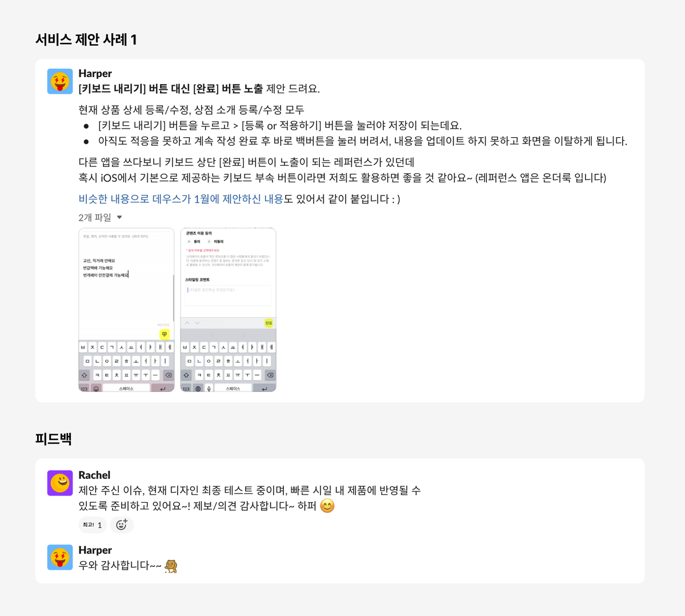The width and height of the screenshot is (685, 616).
Task: Click the yellow keyboard-dismiss icon in first screenshot
Action: coord(165,334)
